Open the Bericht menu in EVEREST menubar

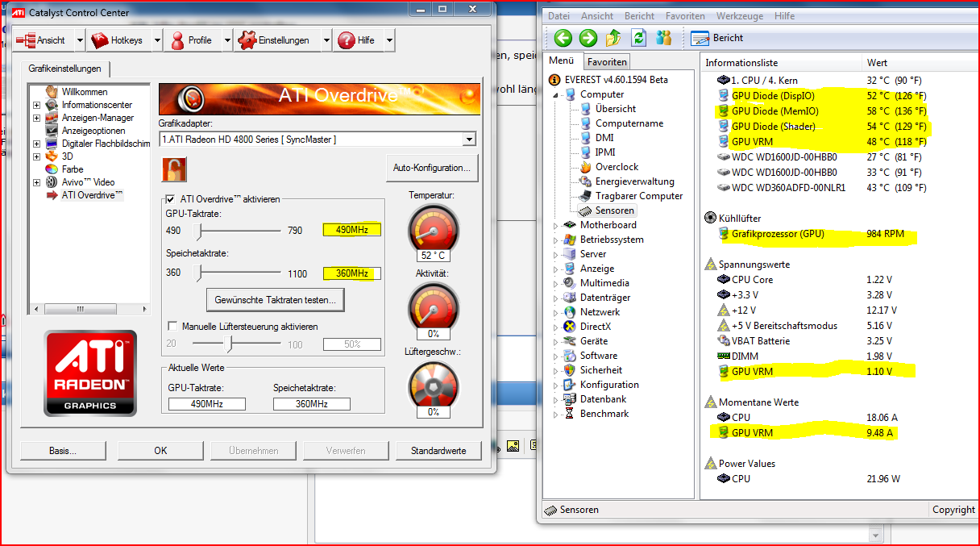click(x=639, y=15)
